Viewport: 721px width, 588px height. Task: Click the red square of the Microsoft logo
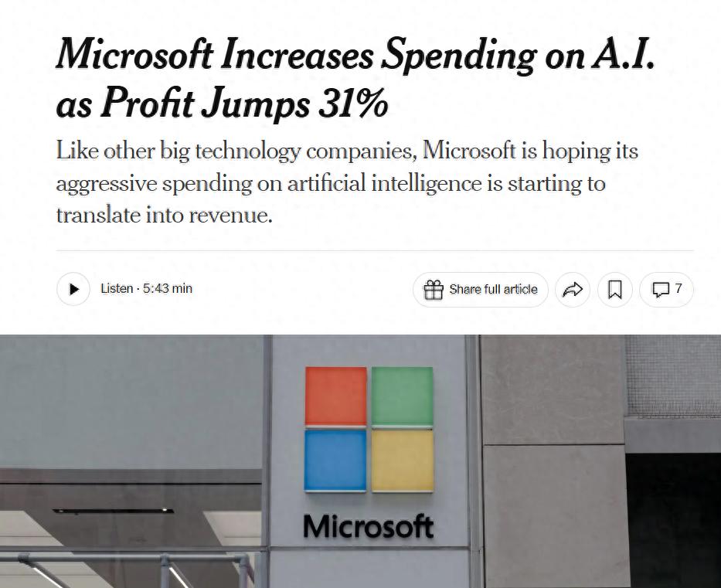coord(336,396)
